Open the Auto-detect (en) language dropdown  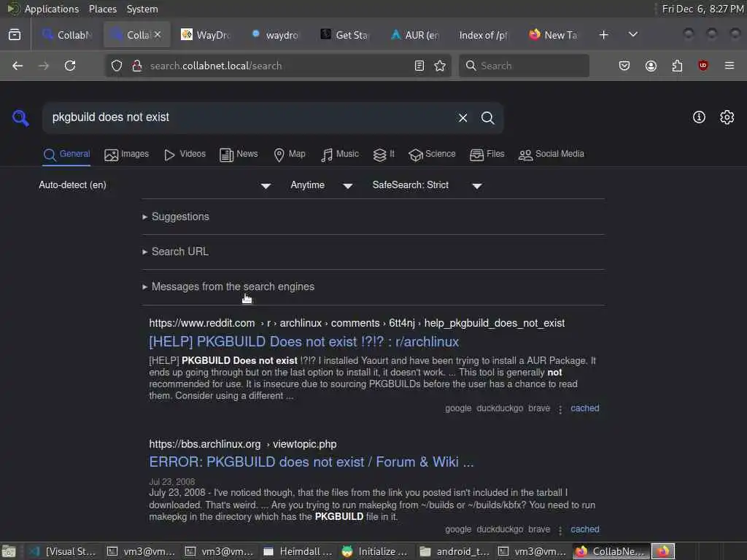pyautogui.click(x=155, y=185)
